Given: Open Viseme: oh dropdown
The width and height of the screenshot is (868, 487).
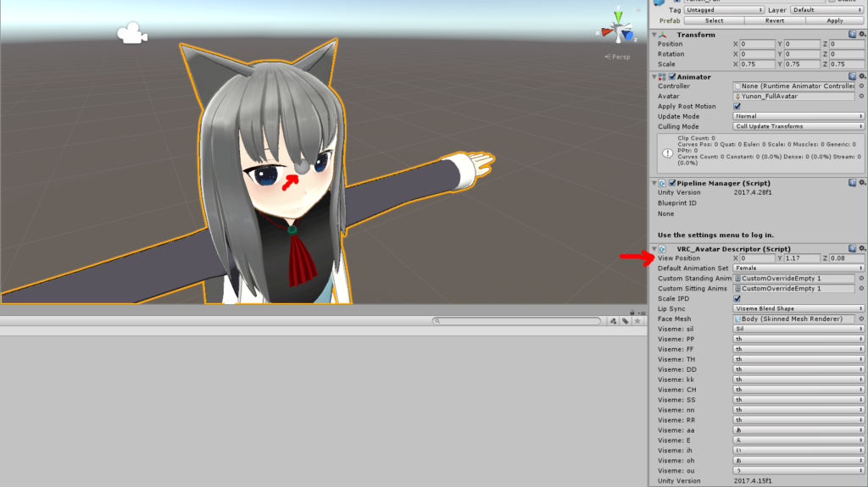Looking at the screenshot, I should point(798,461).
